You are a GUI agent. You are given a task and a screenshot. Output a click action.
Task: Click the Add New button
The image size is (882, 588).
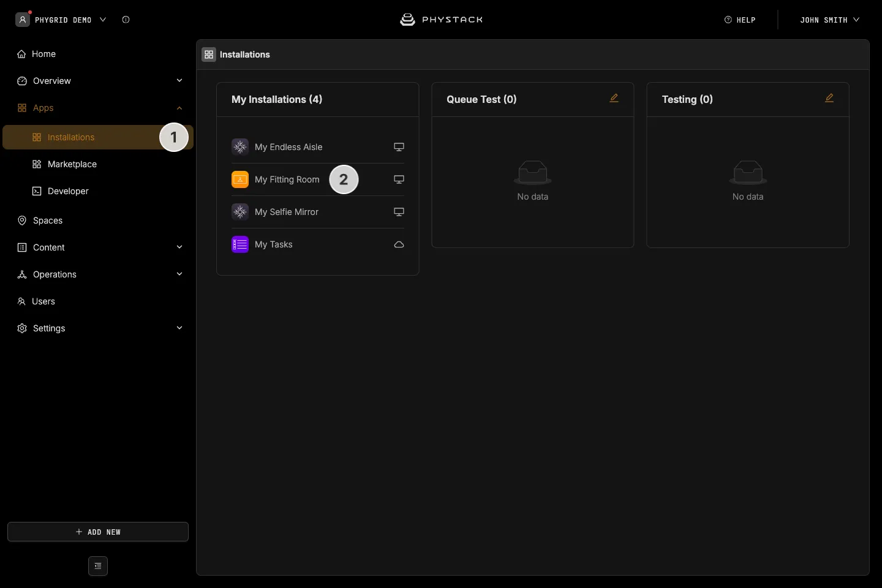pyautogui.click(x=98, y=532)
